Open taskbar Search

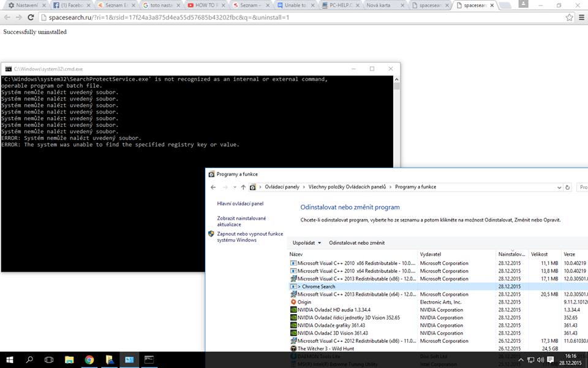pos(29,360)
